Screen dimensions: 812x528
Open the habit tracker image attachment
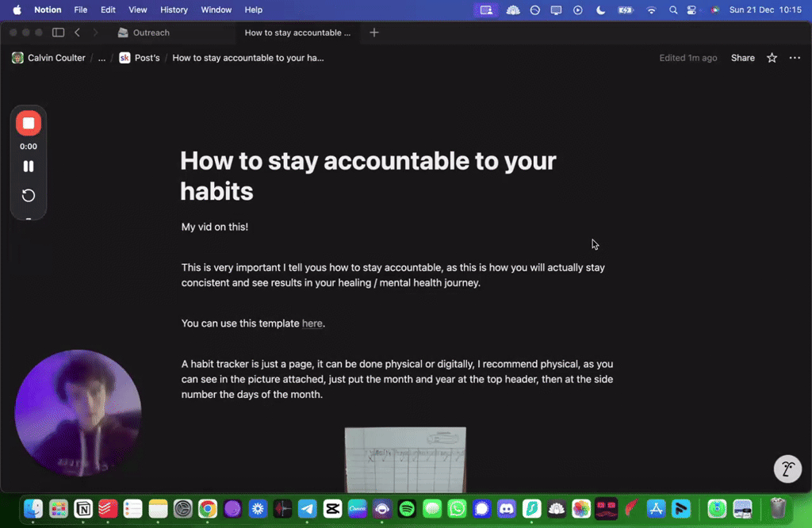click(x=405, y=460)
